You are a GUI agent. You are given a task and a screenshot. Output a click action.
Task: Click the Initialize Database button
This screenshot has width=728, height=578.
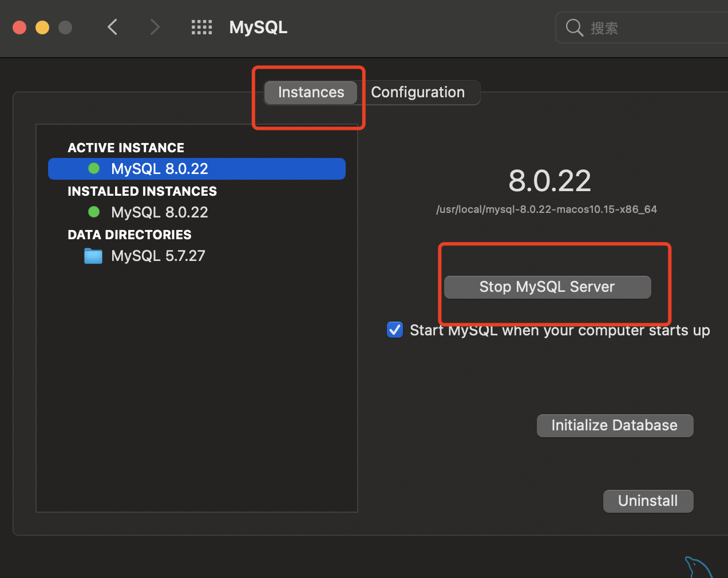[615, 425]
